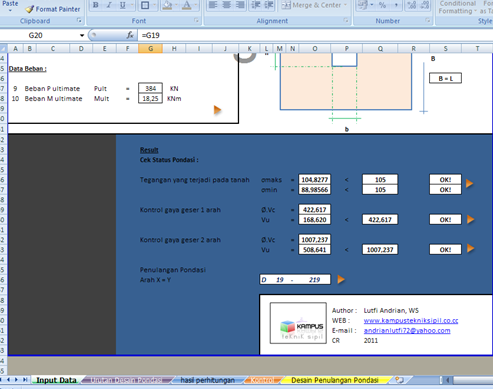
Task: Align text right
Action: [240, 5]
